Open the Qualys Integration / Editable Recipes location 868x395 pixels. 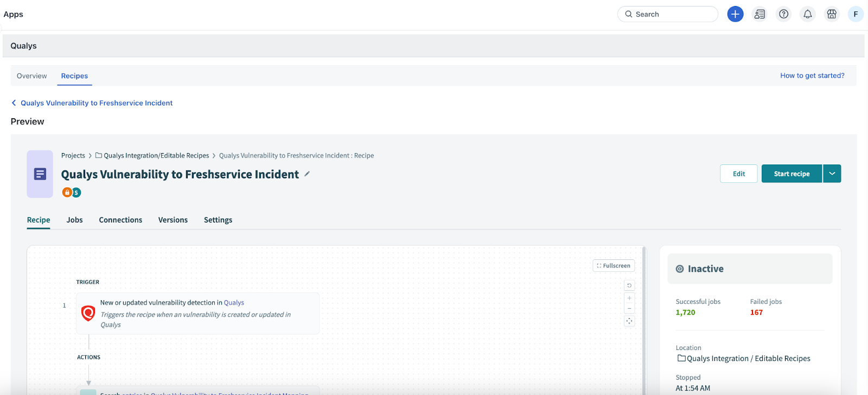[744, 359]
